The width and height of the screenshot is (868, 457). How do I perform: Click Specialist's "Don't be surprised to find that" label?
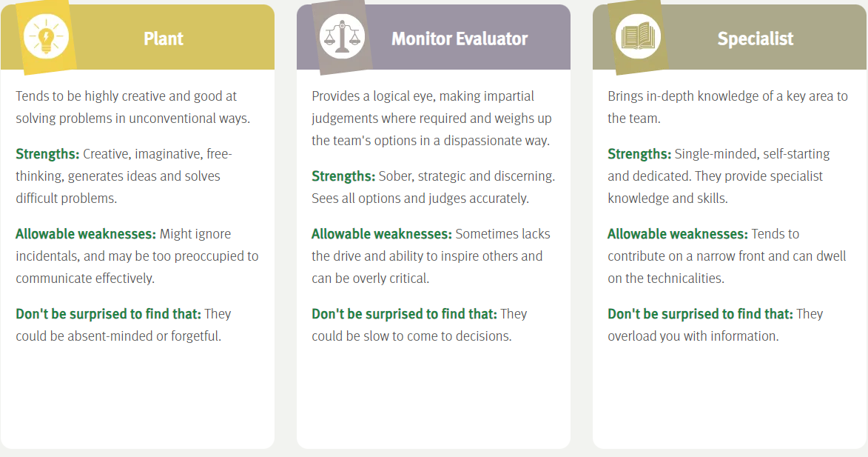click(x=700, y=314)
